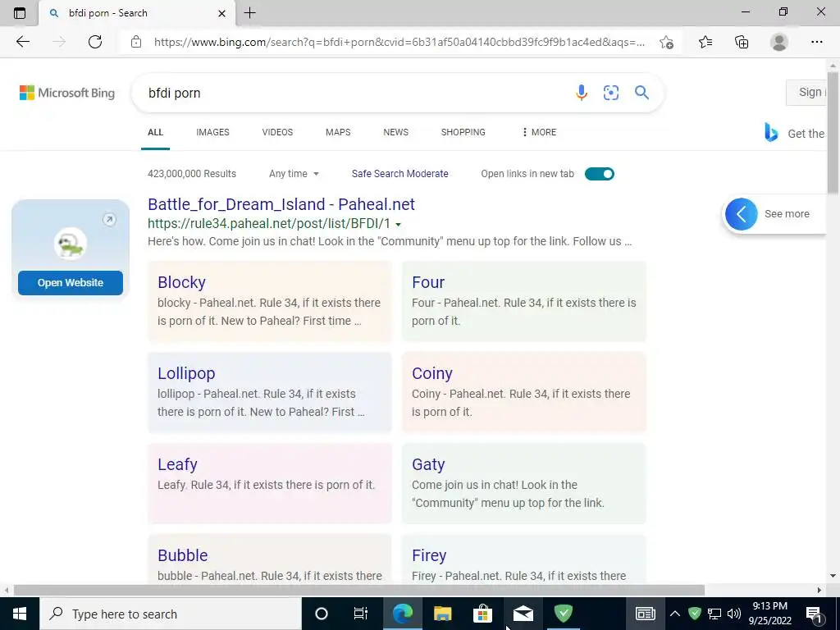840x630 pixels.
Task: Open the notification center icon
Action: pos(814,614)
